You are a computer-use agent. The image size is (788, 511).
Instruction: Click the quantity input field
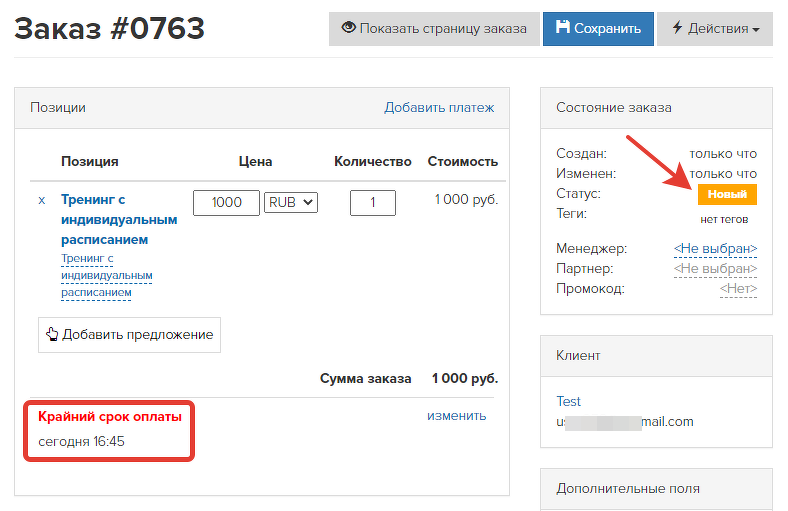point(373,202)
